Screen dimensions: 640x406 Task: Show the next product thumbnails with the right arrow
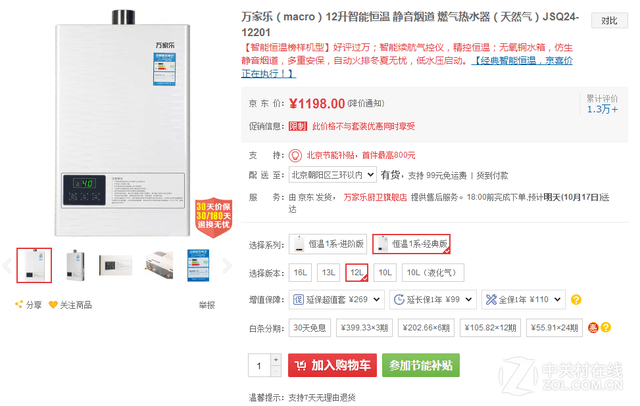coord(227,266)
